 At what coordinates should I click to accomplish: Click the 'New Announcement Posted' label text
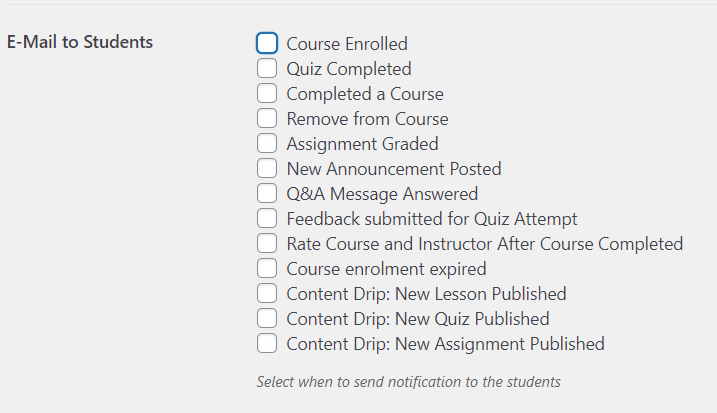tap(394, 169)
